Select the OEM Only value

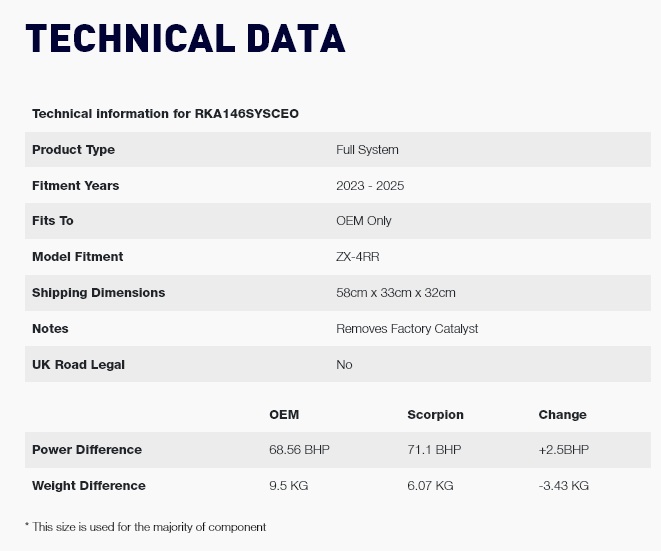tap(364, 221)
